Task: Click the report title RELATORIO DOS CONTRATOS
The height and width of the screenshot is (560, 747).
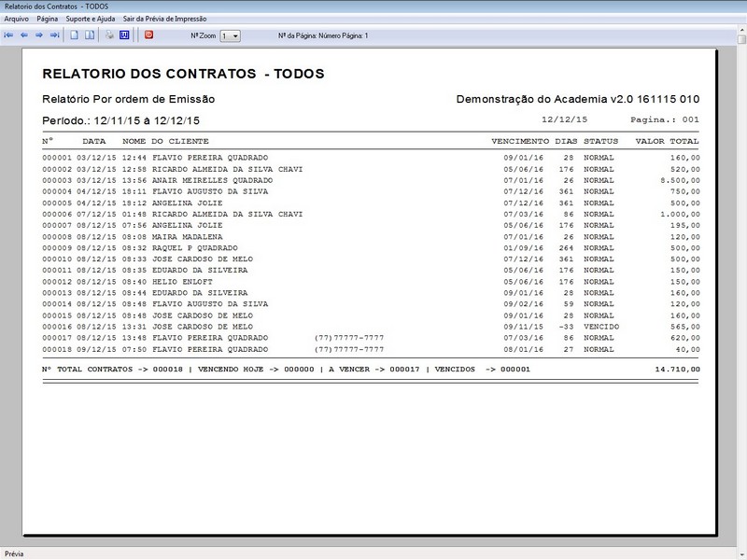Action: coord(183,74)
